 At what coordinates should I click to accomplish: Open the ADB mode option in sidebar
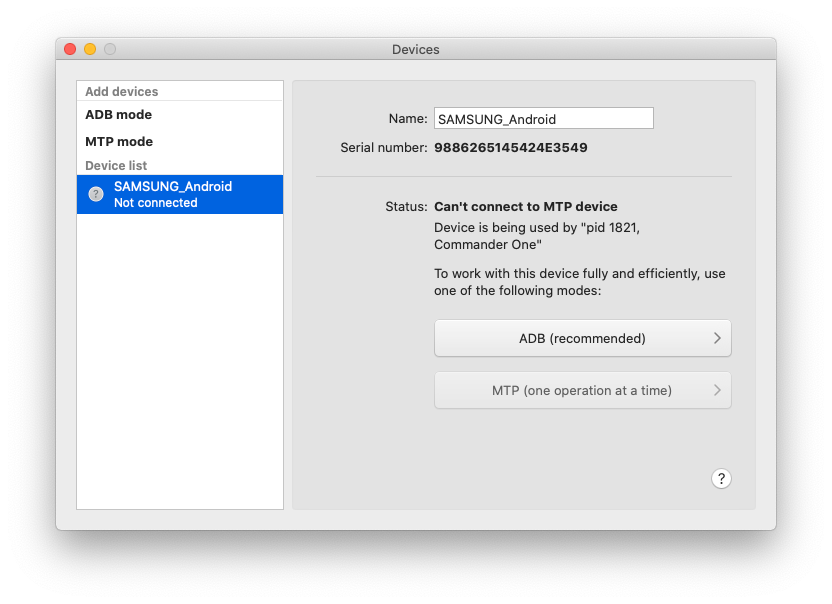click(x=180, y=115)
